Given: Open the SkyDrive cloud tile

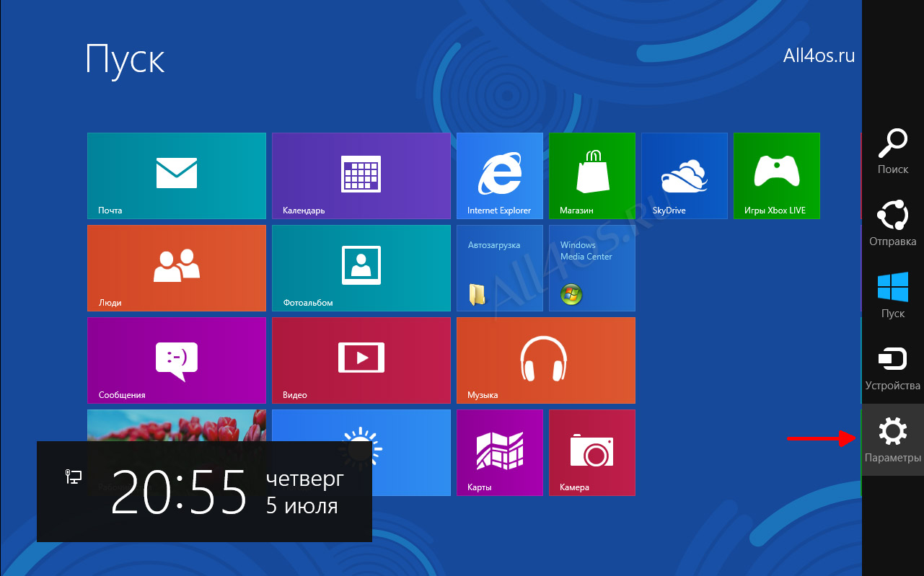Looking at the screenshot, I should coord(685,176).
